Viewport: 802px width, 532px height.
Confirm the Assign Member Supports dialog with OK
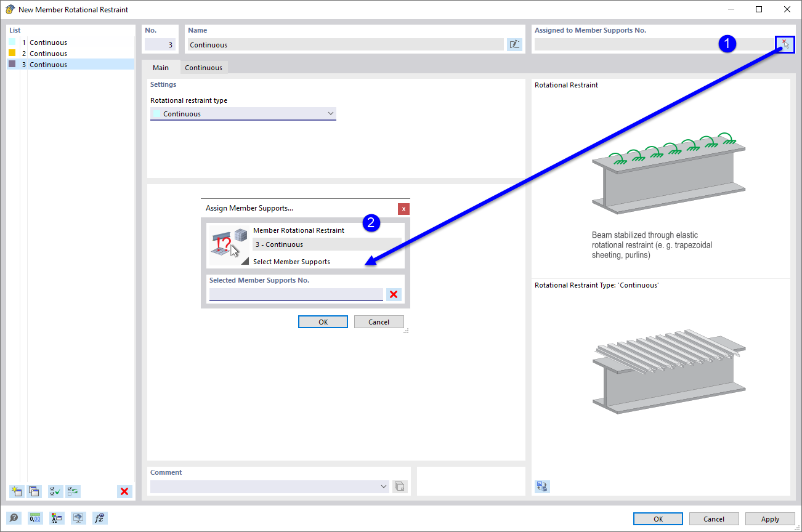tap(323, 321)
